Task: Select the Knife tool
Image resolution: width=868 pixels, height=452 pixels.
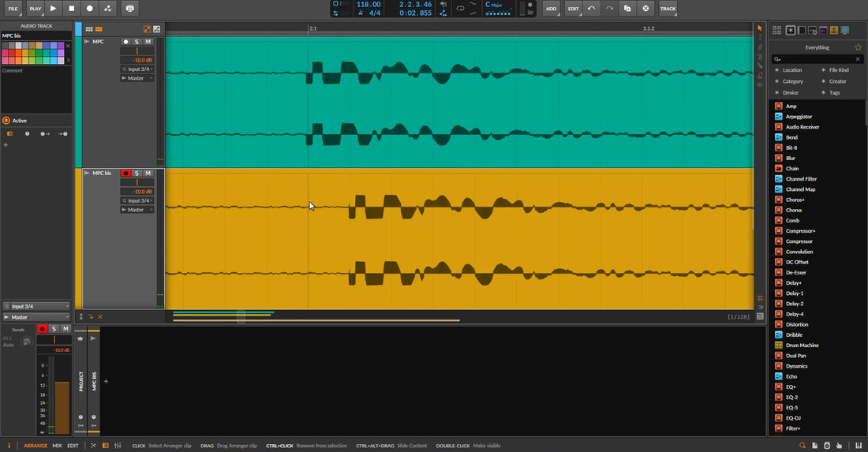Action: [x=760, y=65]
